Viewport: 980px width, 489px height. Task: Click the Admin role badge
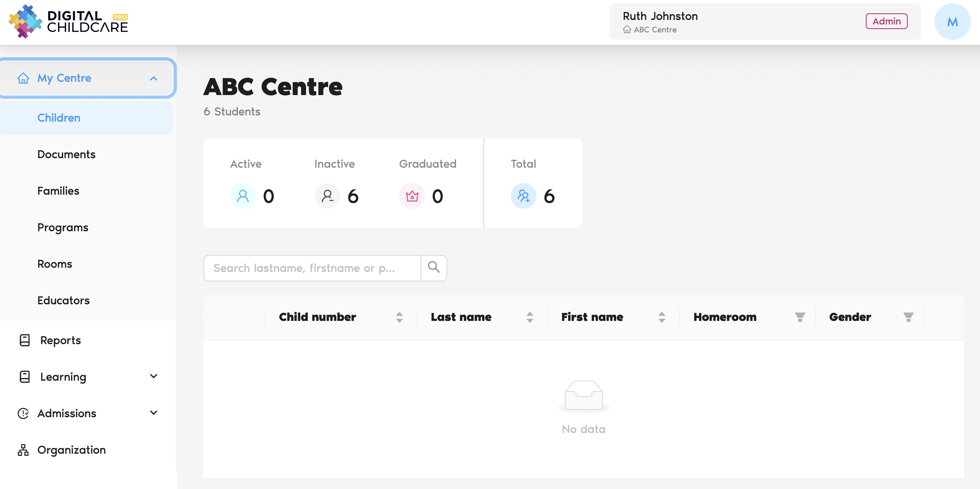[886, 22]
